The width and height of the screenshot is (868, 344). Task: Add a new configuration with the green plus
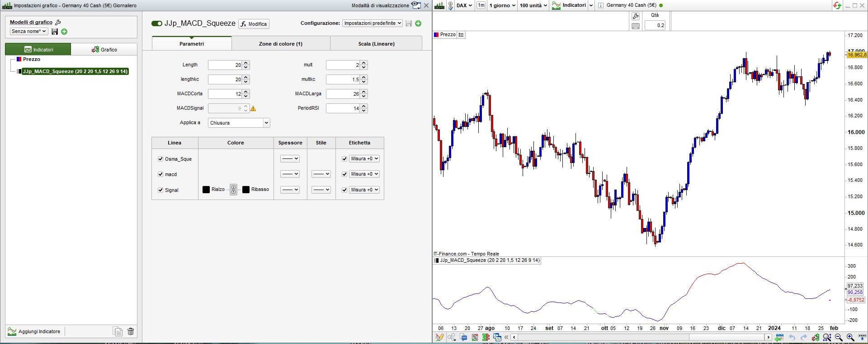click(x=418, y=23)
